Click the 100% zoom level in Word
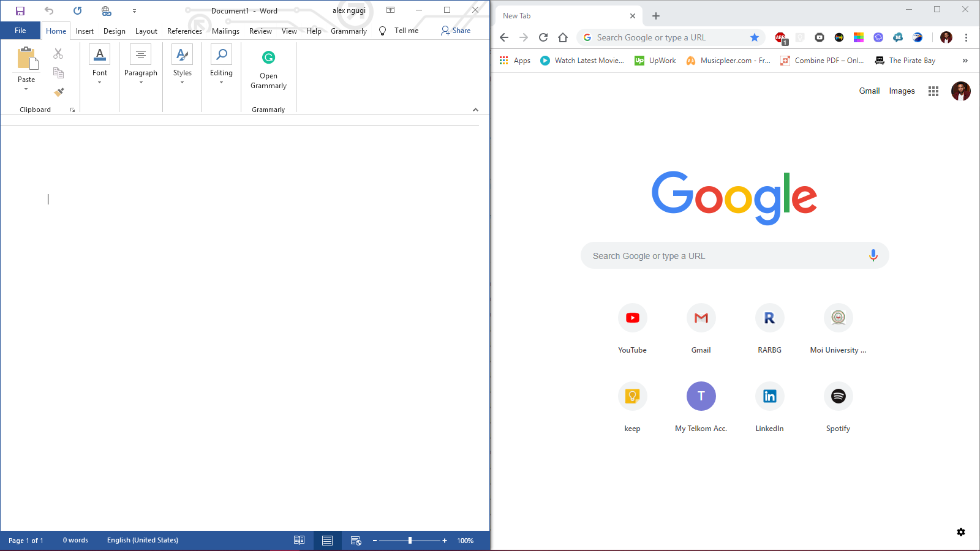Image resolution: width=980 pixels, height=551 pixels. (466, 541)
